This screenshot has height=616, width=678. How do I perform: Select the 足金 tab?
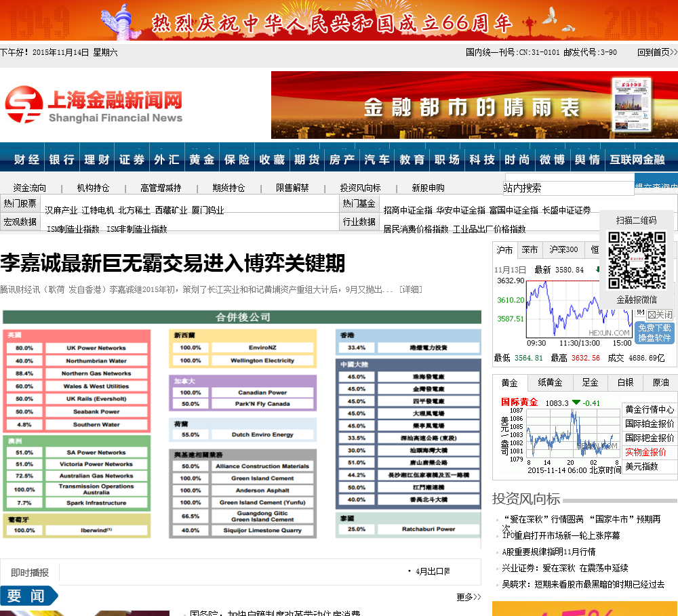pyautogui.click(x=590, y=383)
